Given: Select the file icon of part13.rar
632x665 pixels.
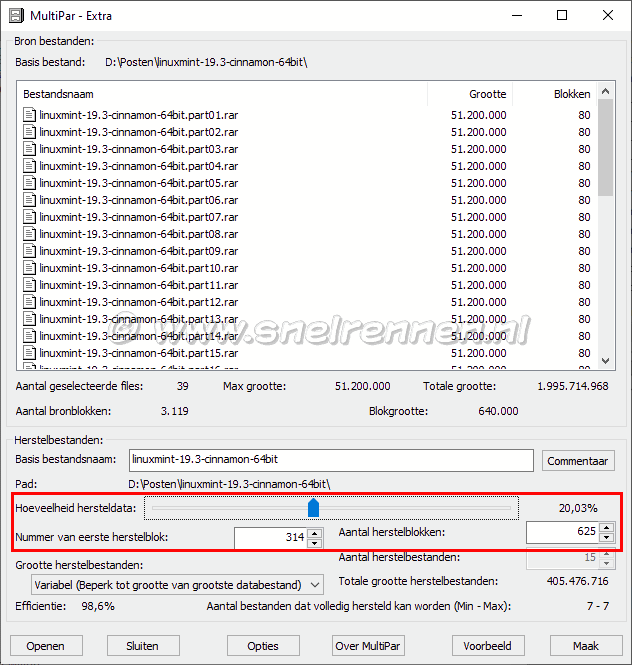Looking at the screenshot, I should (29, 319).
